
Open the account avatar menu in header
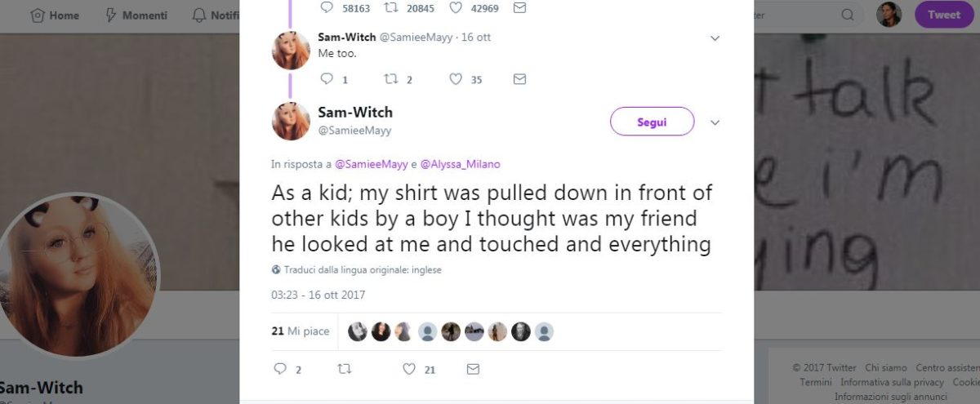(x=889, y=15)
